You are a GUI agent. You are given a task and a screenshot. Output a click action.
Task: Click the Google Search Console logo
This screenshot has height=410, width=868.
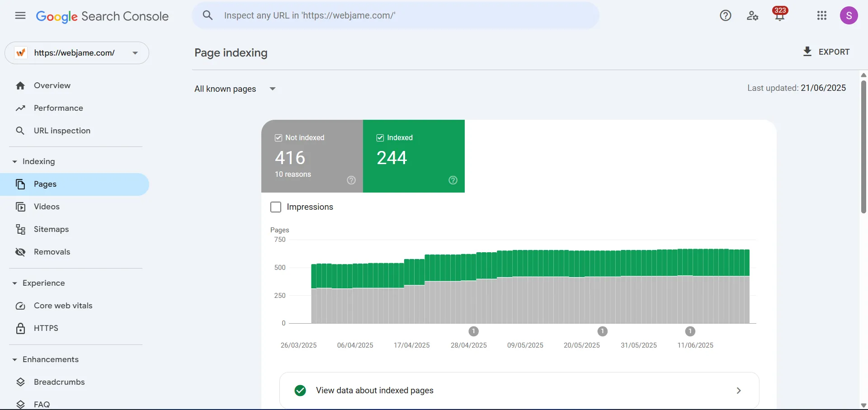102,16
